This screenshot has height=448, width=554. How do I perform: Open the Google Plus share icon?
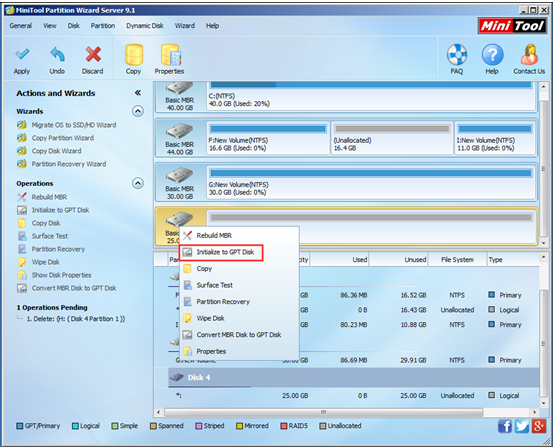click(x=538, y=426)
